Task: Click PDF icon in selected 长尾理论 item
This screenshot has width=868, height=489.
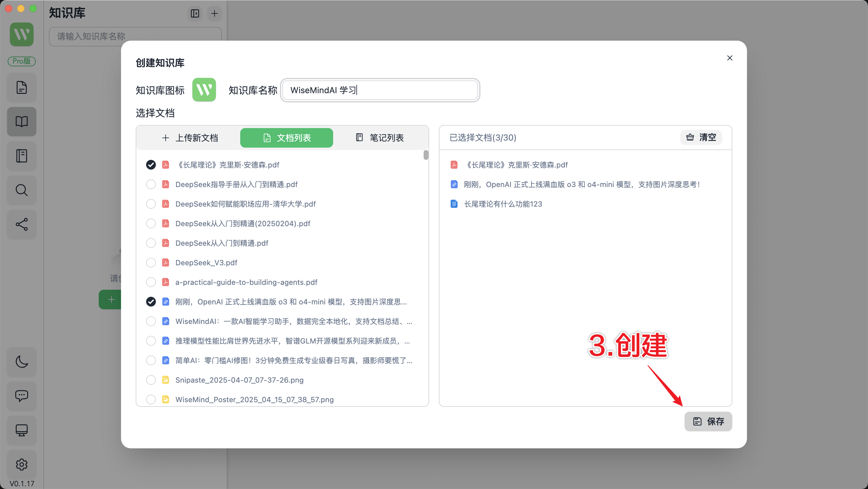Action: click(454, 165)
